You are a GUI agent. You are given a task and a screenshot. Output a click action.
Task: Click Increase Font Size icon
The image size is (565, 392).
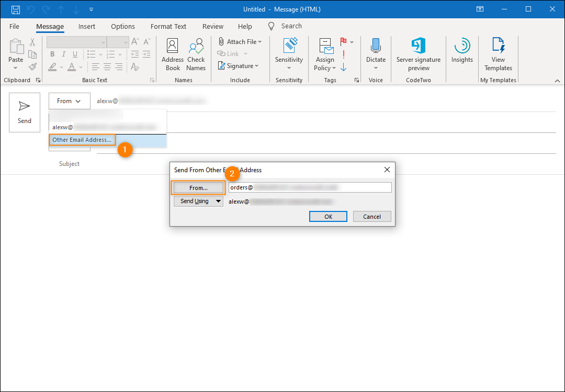pos(135,42)
